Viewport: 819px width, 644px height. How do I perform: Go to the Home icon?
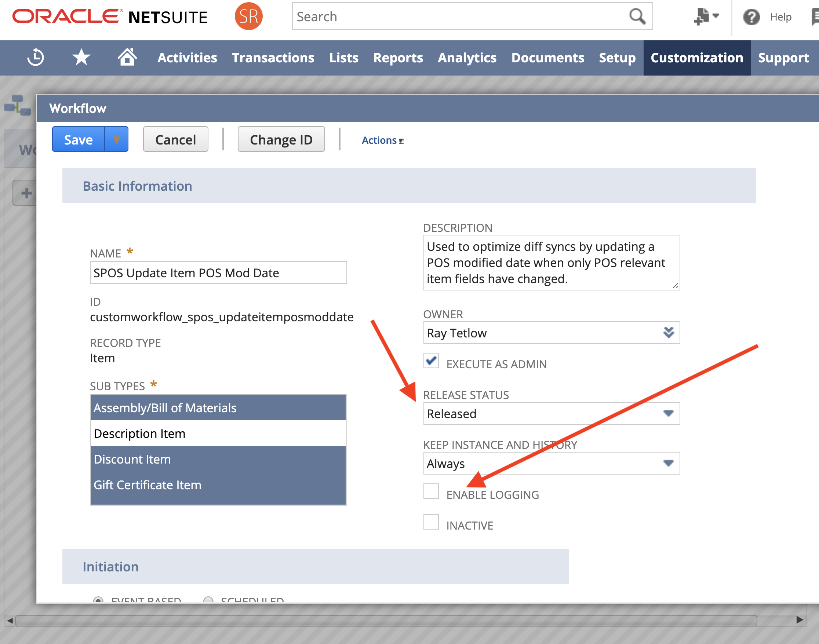(127, 57)
